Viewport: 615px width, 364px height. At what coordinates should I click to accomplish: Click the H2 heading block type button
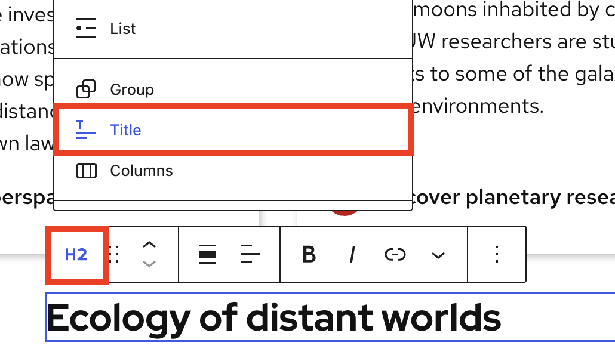click(76, 255)
